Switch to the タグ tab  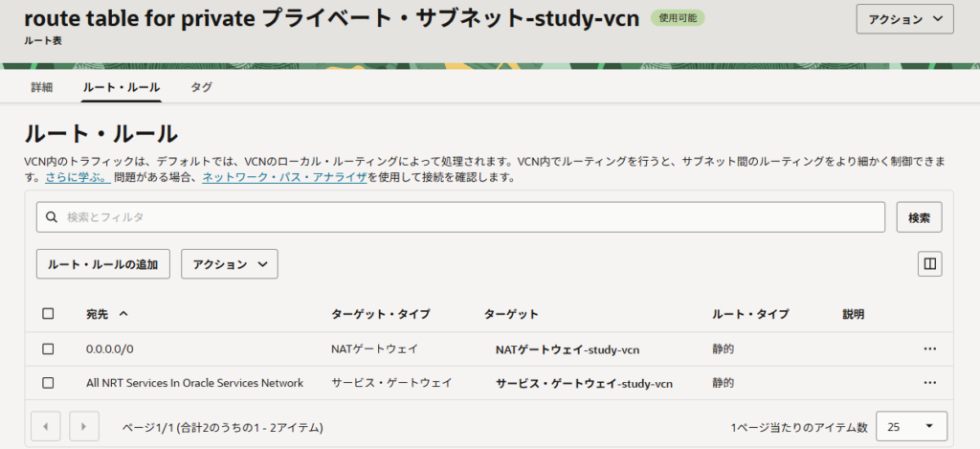[x=201, y=87]
